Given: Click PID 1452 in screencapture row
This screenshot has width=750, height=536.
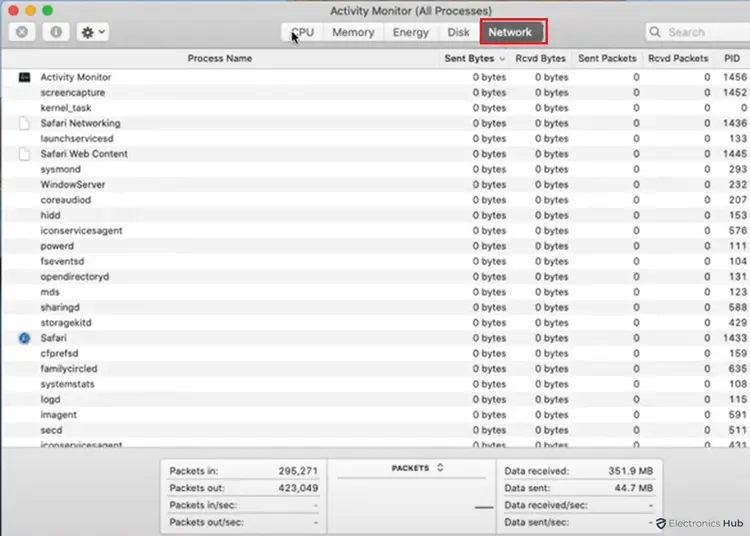Looking at the screenshot, I should click(735, 93).
